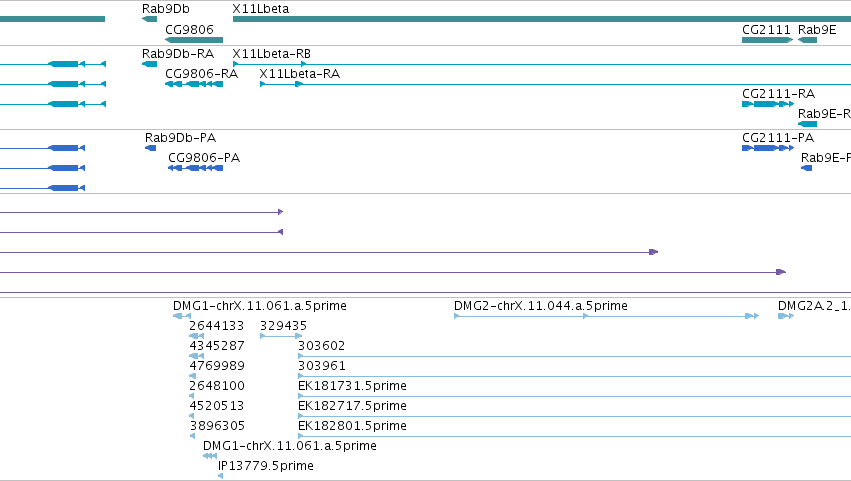
Task: Select the Rab9Db-RA transcript glyph
Action: coord(149,64)
